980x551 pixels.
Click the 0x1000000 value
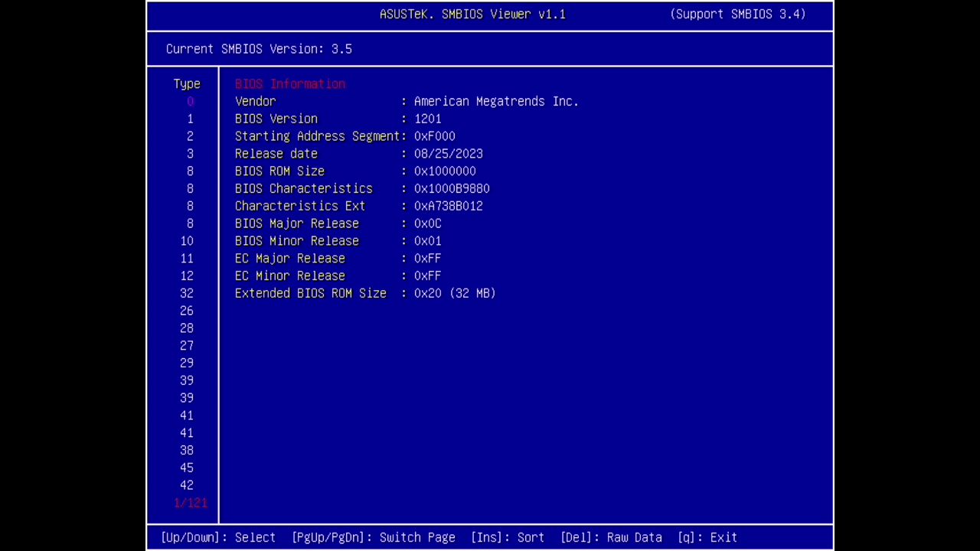(x=445, y=171)
